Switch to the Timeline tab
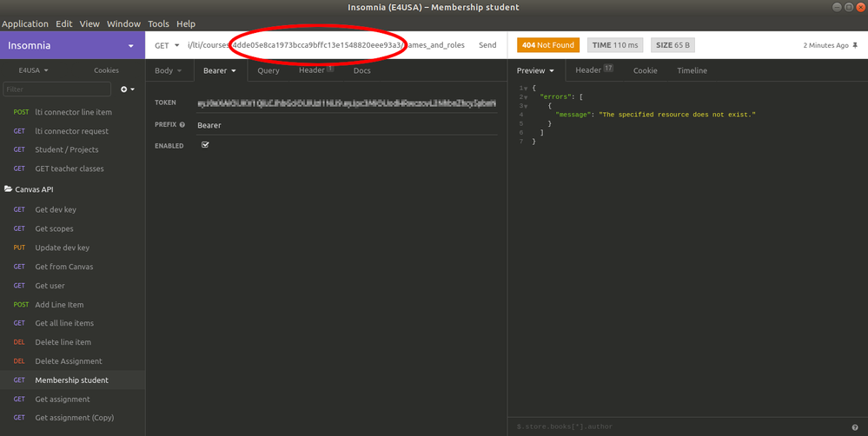This screenshot has width=868, height=436. tap(692, 71)
